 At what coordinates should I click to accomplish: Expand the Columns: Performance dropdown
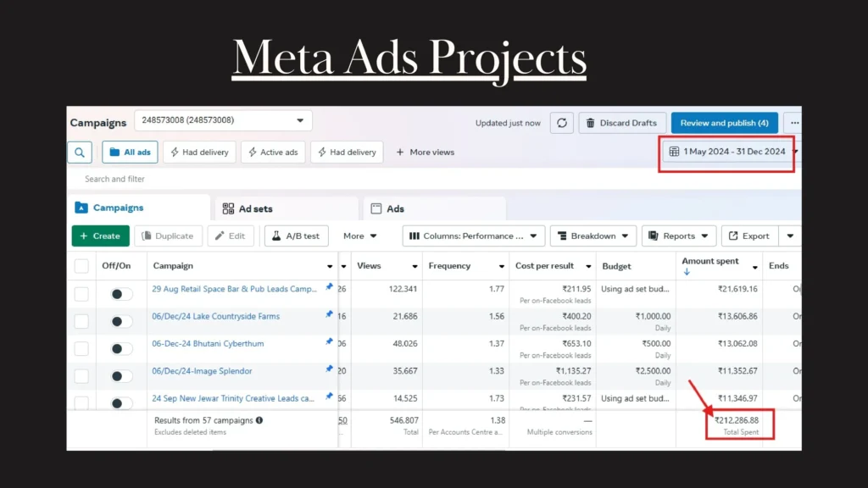[x=473, y=236]
